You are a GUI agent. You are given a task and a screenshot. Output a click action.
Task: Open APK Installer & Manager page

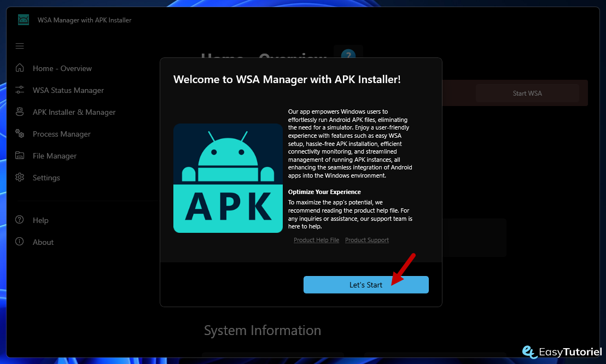click(74, 113)
